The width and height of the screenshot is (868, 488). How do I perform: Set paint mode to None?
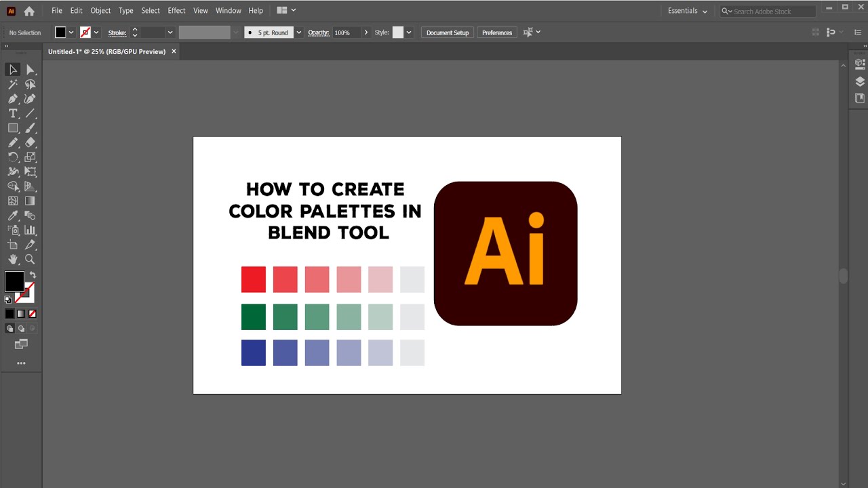point(32,314)
